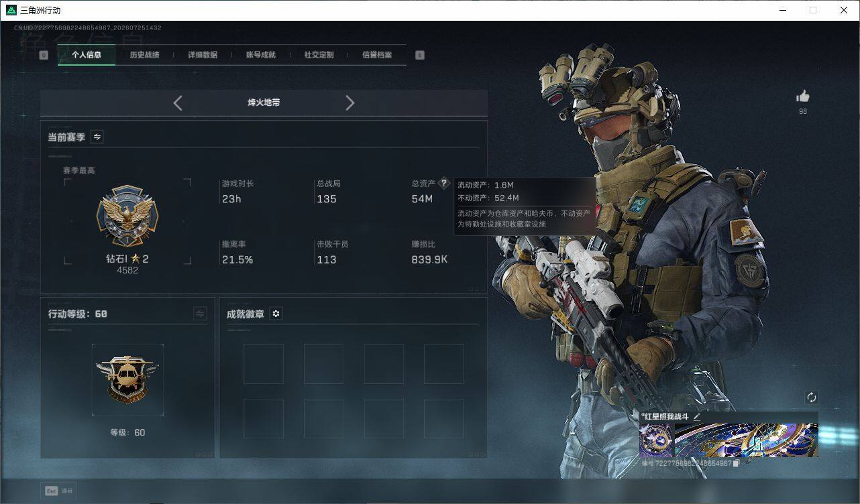The height and width of the screenshot is (504, 860).
Task: Click the 烽火地带 mode title
Action: click(x=264, y=103)
